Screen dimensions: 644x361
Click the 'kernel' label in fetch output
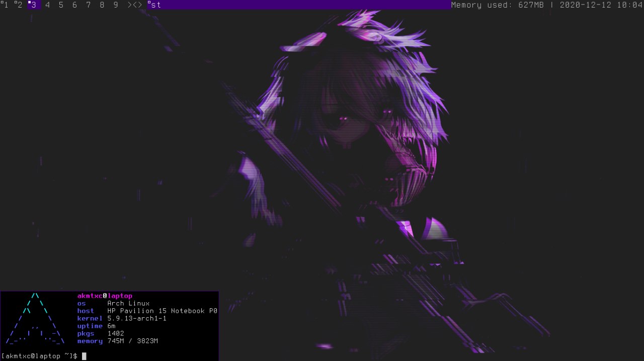coord(90,319)
